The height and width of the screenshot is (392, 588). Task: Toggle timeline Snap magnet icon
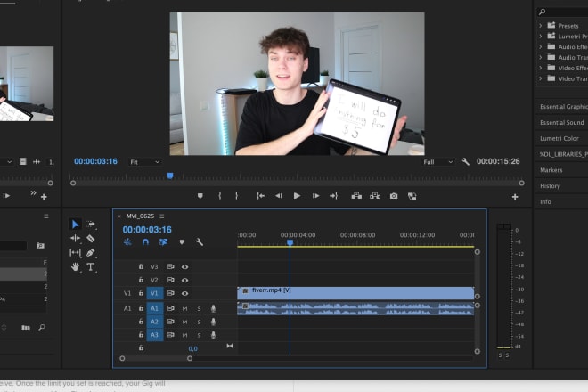click(145, 241)
